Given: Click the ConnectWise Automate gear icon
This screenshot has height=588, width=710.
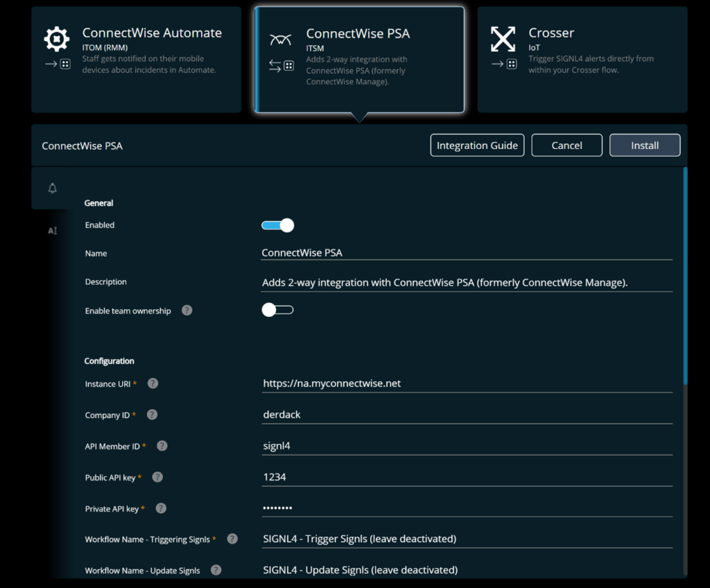Looking at the screenshot, I should pos(57,39).
